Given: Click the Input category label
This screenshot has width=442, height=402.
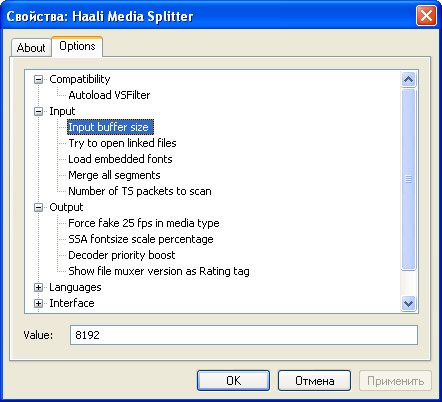Looking at the screenshot, I should (x=62, y=111).
